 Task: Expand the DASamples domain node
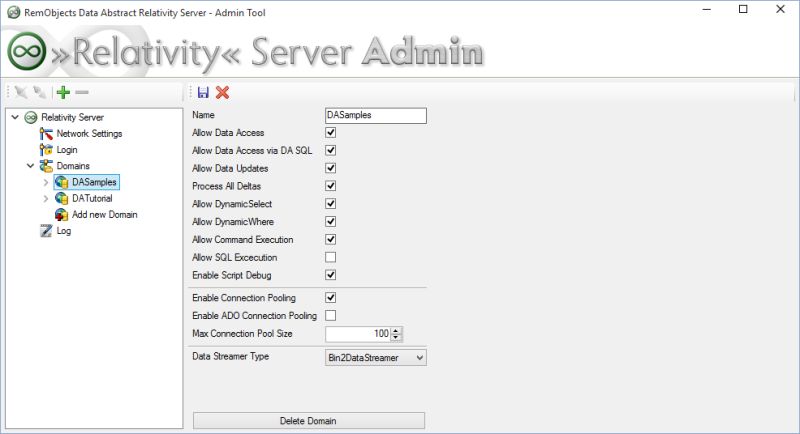(x=46, y=182)
